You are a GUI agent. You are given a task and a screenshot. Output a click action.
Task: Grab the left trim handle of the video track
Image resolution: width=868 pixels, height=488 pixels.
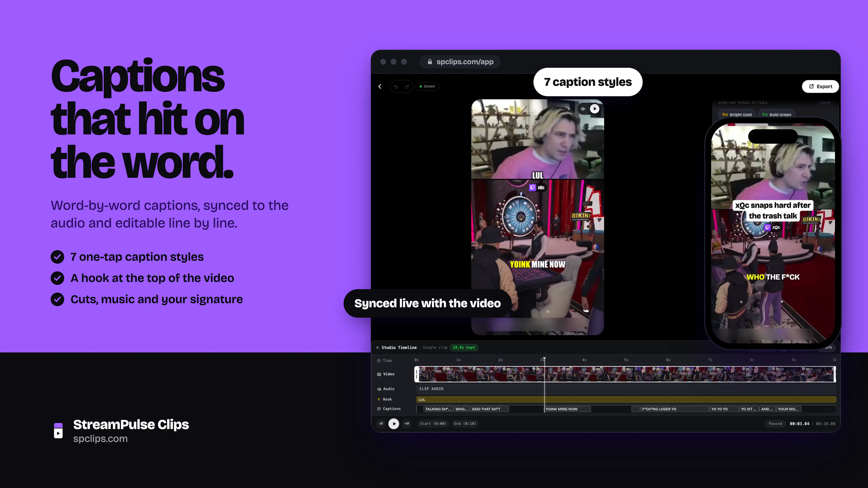click(417, 374)
